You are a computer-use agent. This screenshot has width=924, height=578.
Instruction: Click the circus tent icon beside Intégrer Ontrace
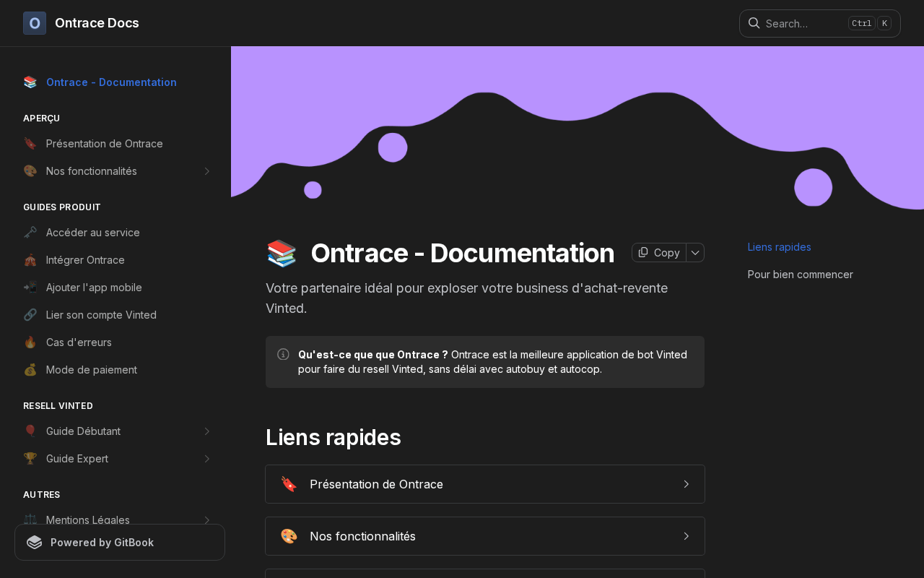(30, 260)
